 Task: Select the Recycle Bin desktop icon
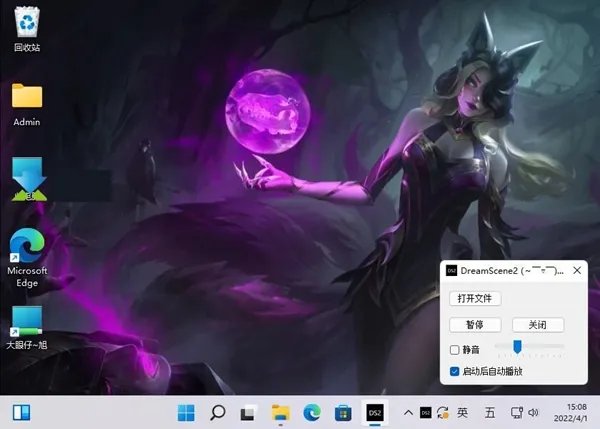[27, 24]
